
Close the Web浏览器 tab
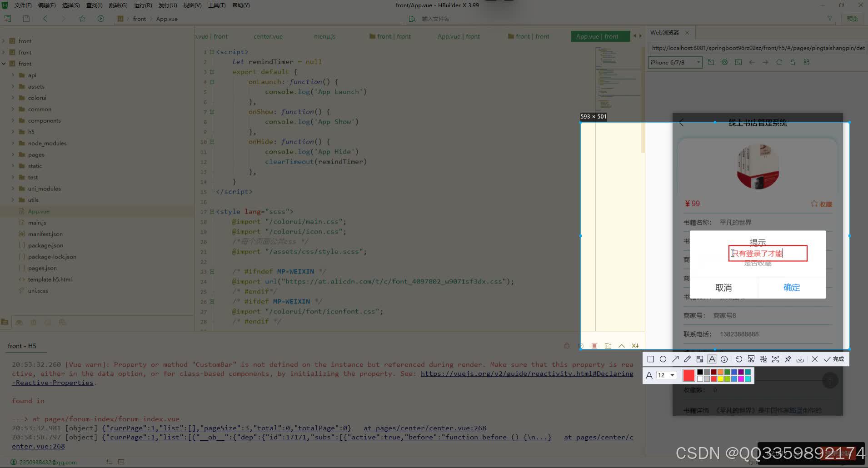(x=687, y=33)
